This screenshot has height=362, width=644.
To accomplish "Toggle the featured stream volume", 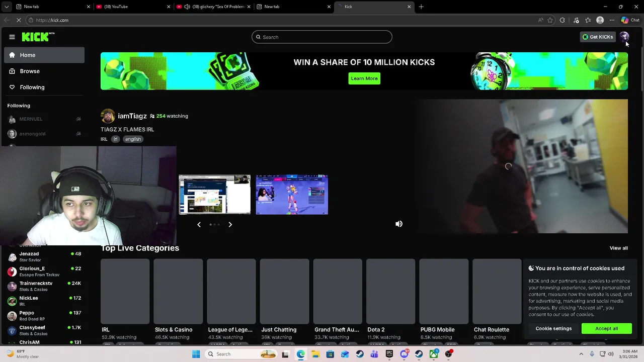I will pyautogui.click(x=399, y=224).
